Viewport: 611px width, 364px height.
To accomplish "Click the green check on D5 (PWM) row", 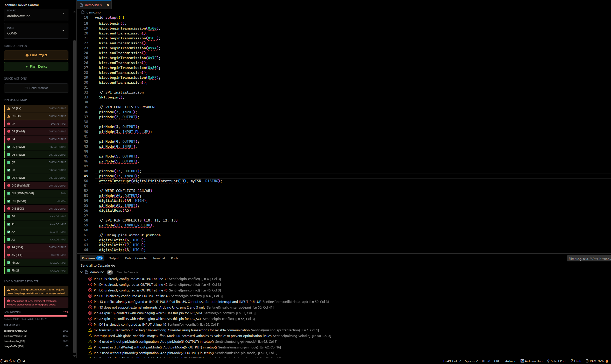I will pyautogui.click(x=9, y=147).
